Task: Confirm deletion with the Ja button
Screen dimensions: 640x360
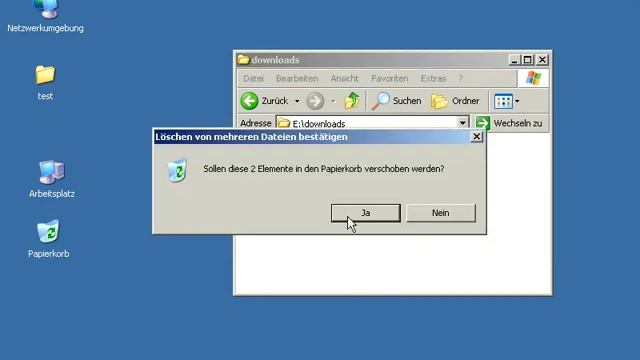Action: [x=366, y=213]
